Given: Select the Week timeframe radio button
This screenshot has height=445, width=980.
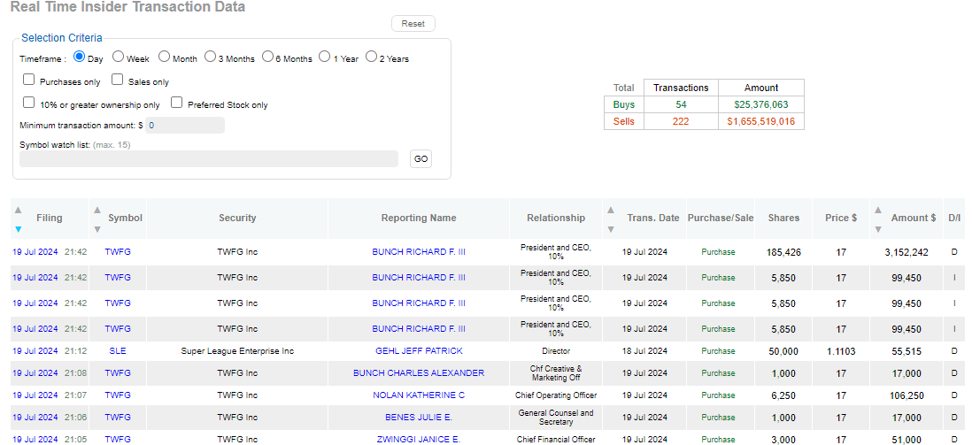Looking at the screenshot, I should (x=118, y=58).
